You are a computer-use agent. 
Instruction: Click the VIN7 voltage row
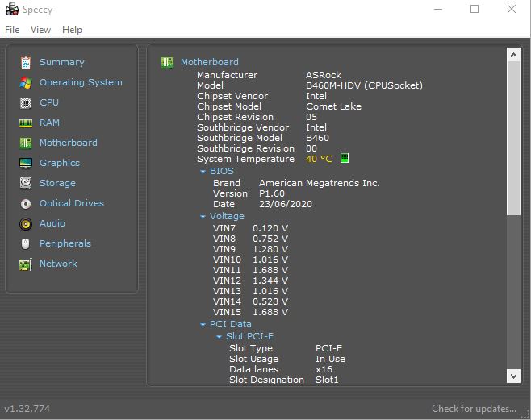coord(251,229)
